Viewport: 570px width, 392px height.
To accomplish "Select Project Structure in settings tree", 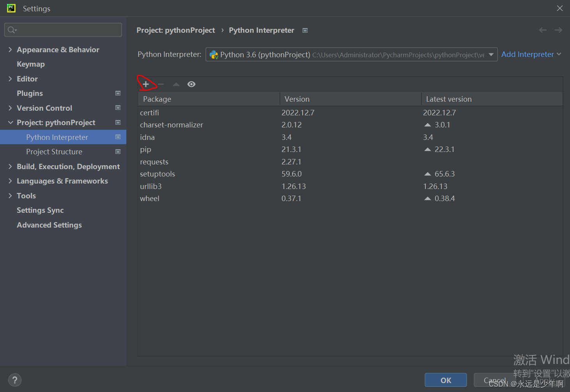I will pos(63,152).
